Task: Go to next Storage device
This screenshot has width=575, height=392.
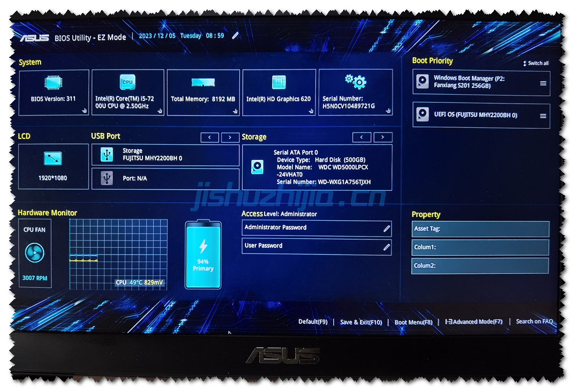Action: point(383,137)
